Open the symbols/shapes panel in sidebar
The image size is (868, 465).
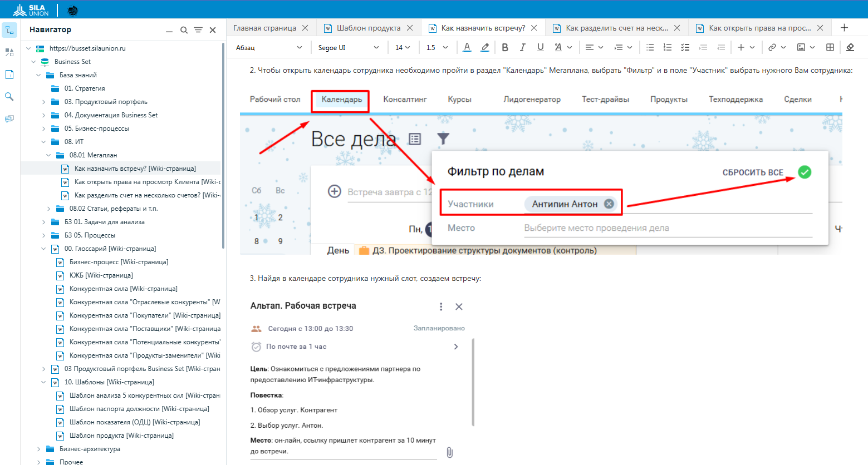point(9,52)
